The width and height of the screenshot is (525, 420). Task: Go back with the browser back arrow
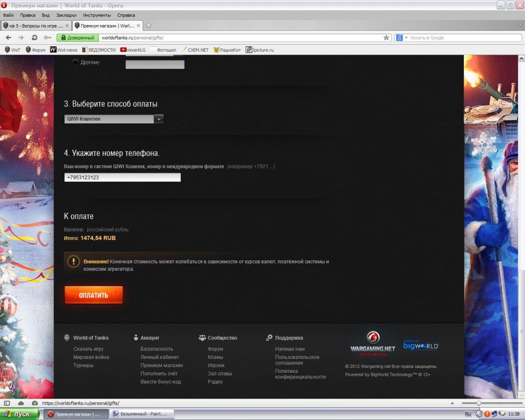pyautogui.click(x=8, y=38)
